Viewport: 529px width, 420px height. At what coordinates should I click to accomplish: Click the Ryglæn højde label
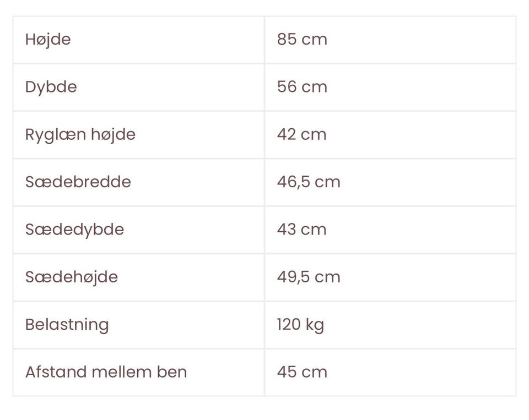coord(80,134)
